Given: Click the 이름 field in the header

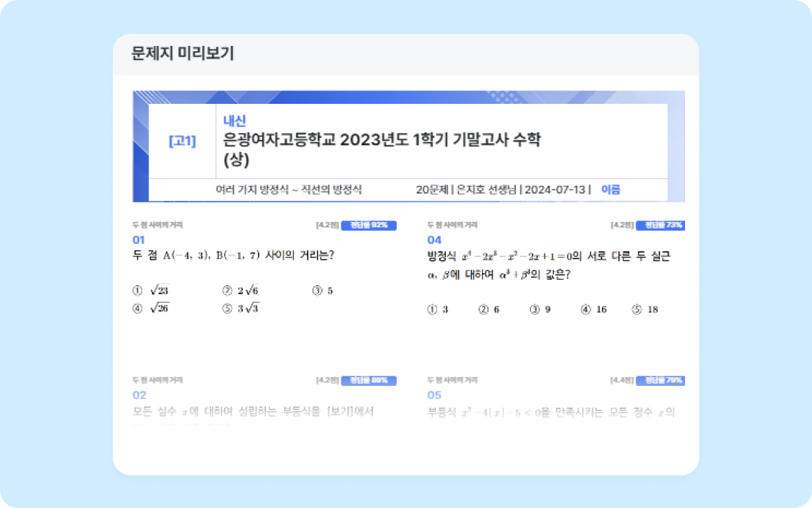Looking at the screenshot, I should click(611, 190).
